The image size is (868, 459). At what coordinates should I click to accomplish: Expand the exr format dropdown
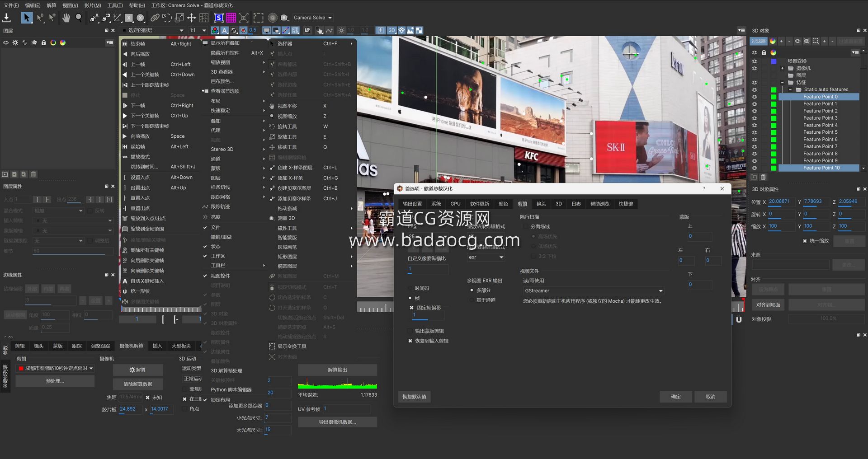click(x=486, y=257)
